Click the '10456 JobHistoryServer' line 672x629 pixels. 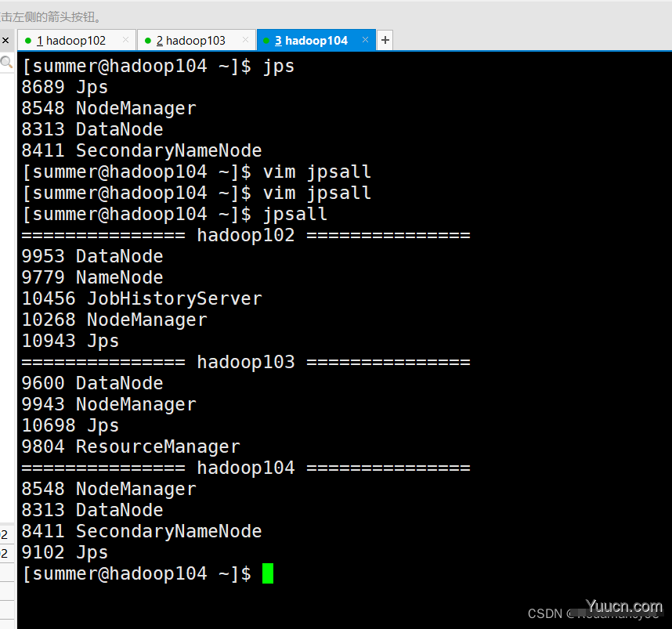pyautogui.click(x=142, y=298)
